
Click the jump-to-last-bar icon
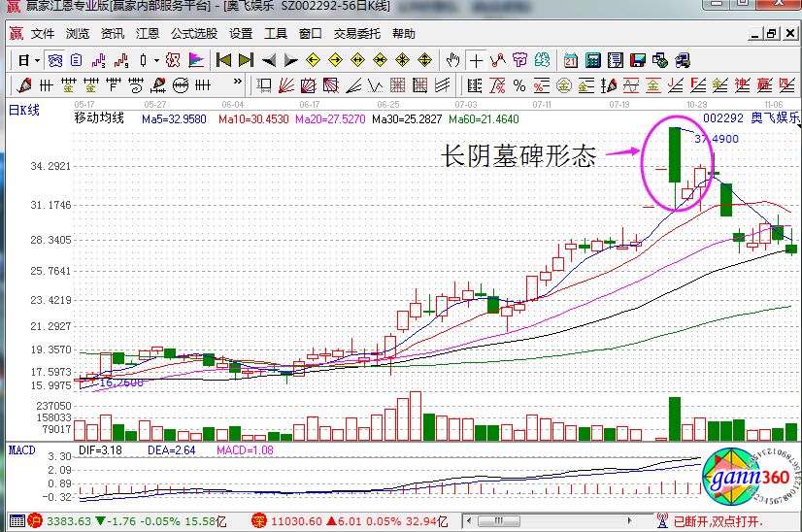pos(246,60)
